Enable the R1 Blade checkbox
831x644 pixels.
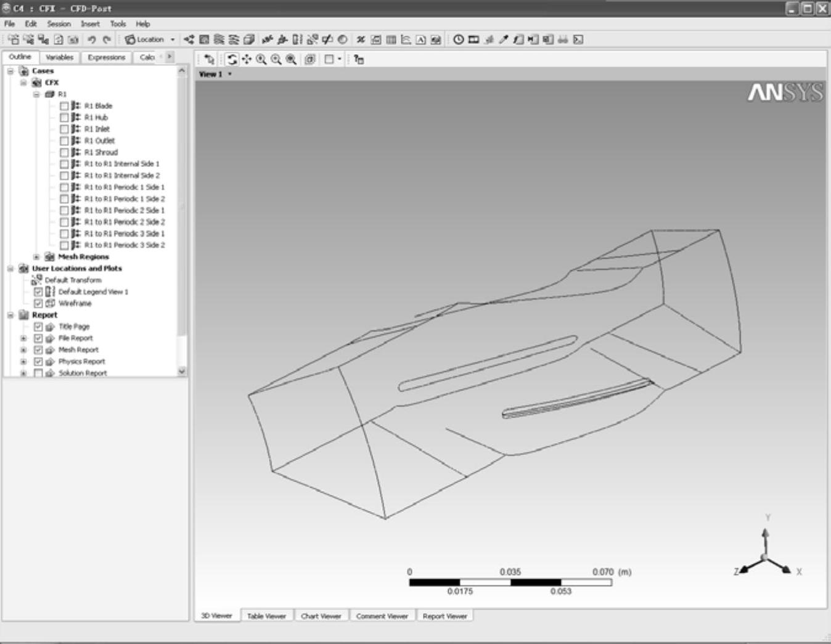tap(64, 106)
